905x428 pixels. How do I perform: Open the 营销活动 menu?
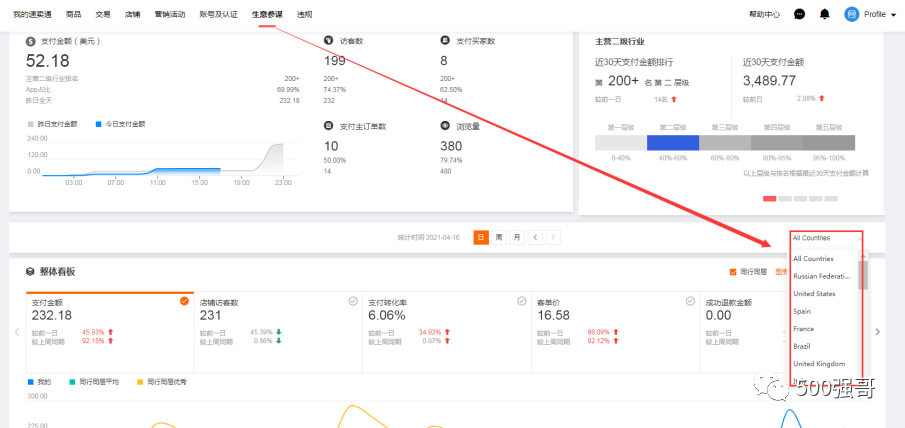tap(170, 14)
